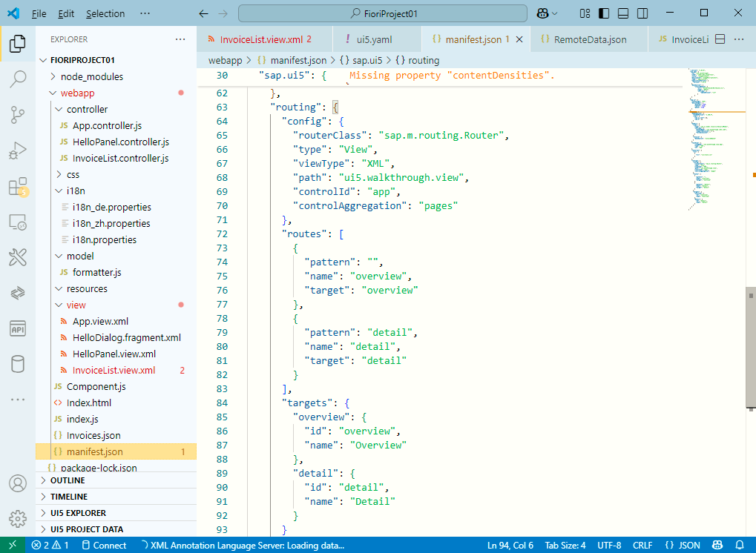Image resolution: width=756 pixels, height=553 pixels.
Task: Switch to RemoteData.json tab
Action: click(x=588, y=39)
